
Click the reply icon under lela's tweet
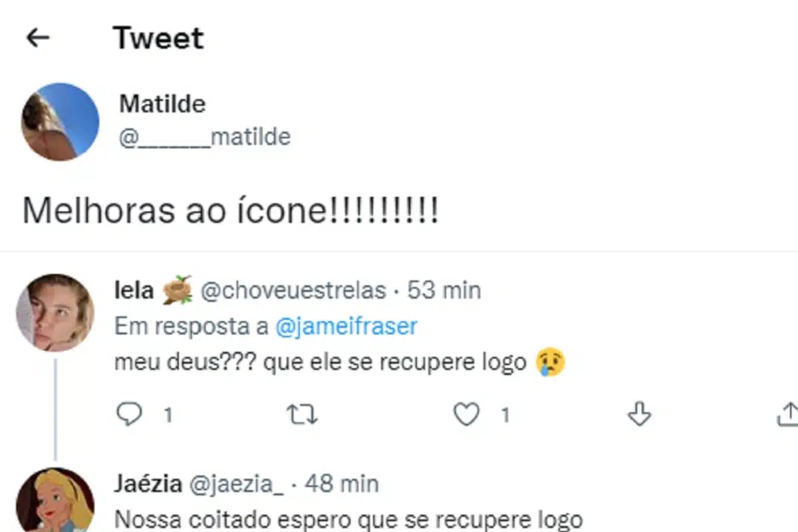click(129, 415)
